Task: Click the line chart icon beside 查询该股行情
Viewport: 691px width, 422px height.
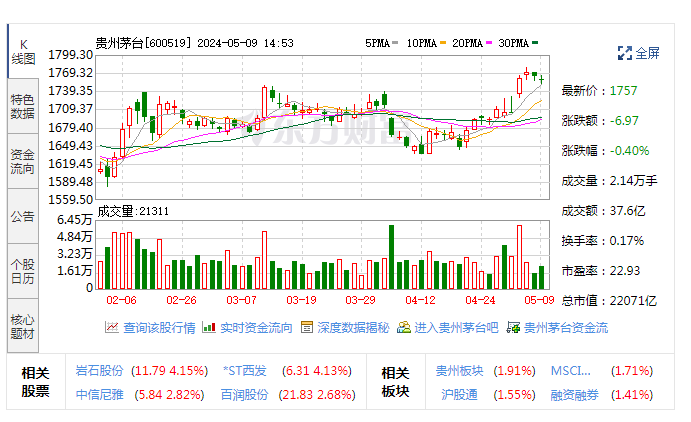Action: pyautogui.click(x=112, y=327)
